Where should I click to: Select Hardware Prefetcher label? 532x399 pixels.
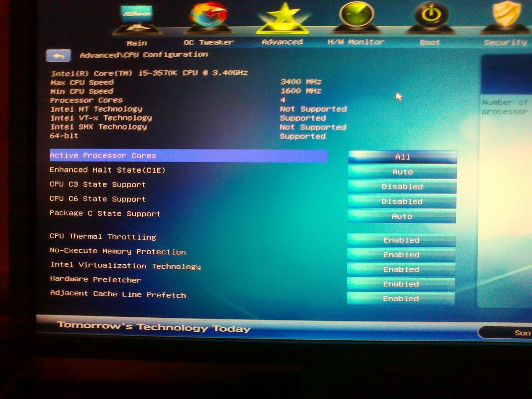[96, 279]
